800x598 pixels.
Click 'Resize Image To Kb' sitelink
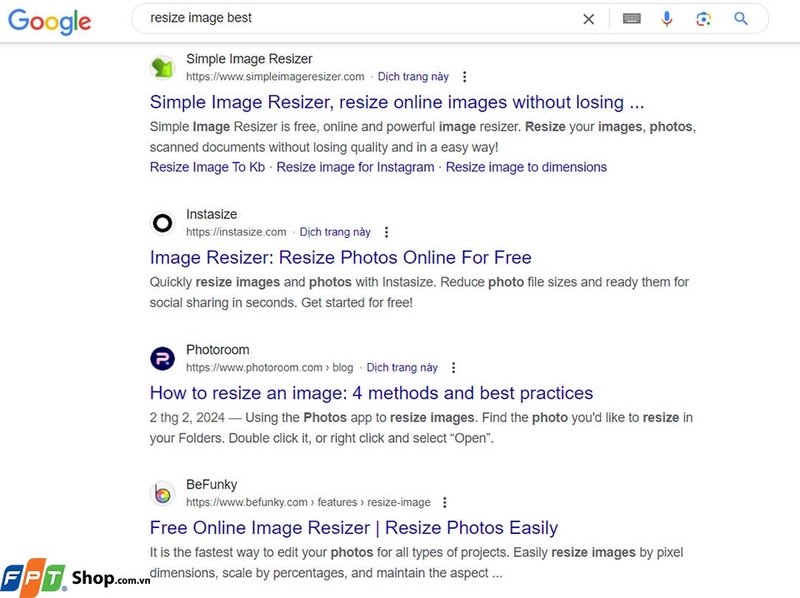coord(207,167)
